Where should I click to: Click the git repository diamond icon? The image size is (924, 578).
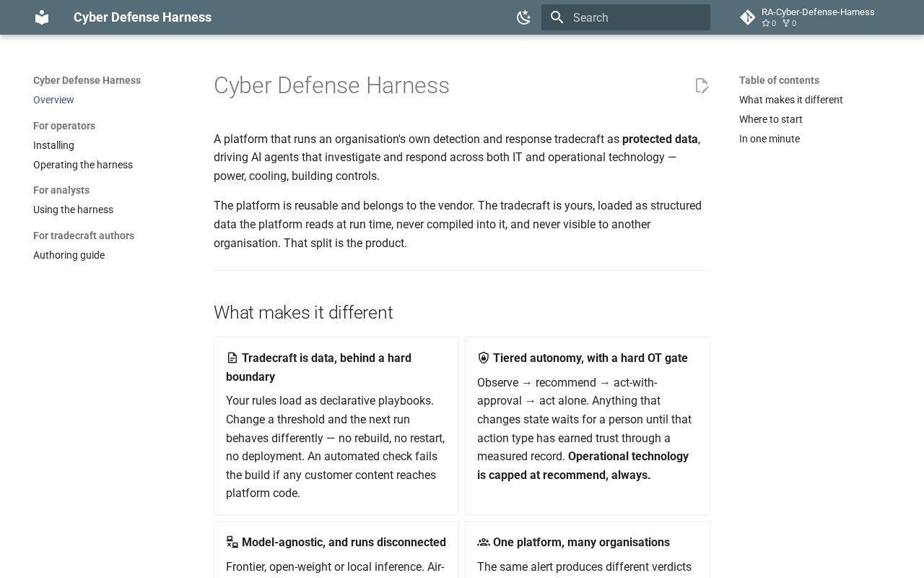[x=748, y=17]
